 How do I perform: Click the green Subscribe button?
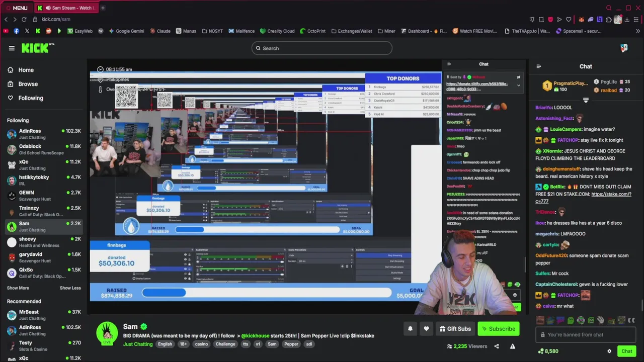tap(499, 329)
